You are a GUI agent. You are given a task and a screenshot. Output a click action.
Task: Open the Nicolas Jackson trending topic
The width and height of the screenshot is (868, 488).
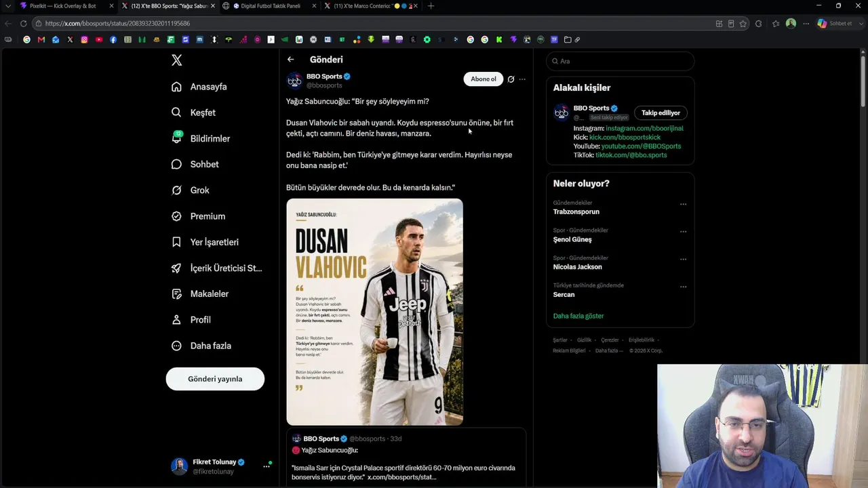pos(578,267)
